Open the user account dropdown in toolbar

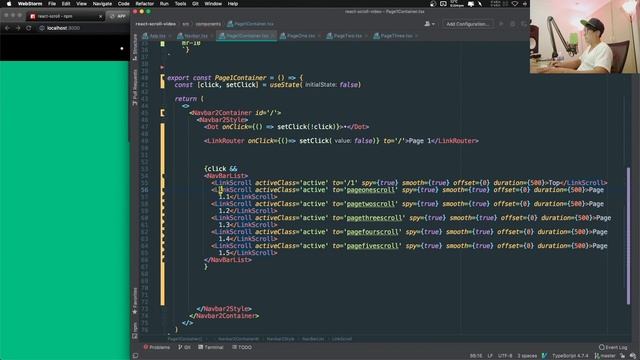click(x=429, y=24)
